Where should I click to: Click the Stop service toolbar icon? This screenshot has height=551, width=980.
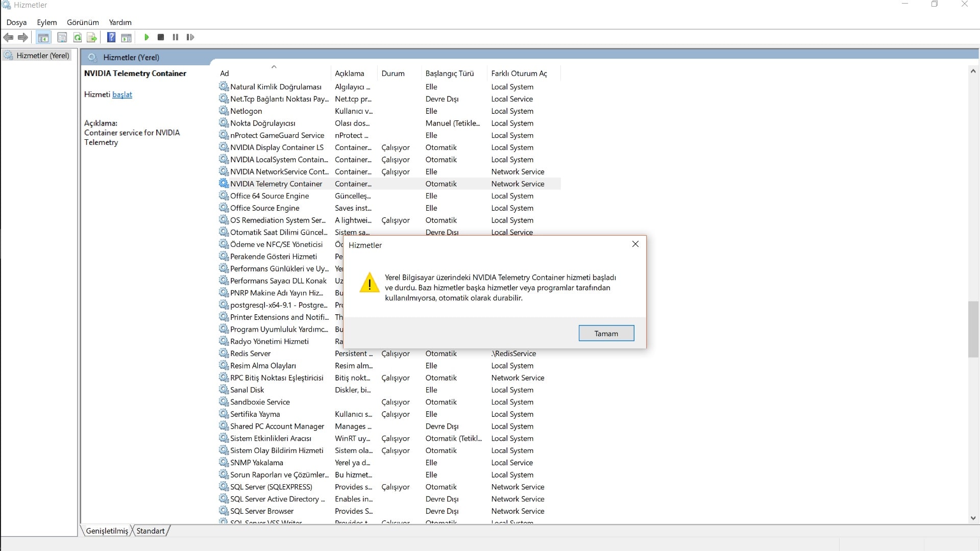161,37
